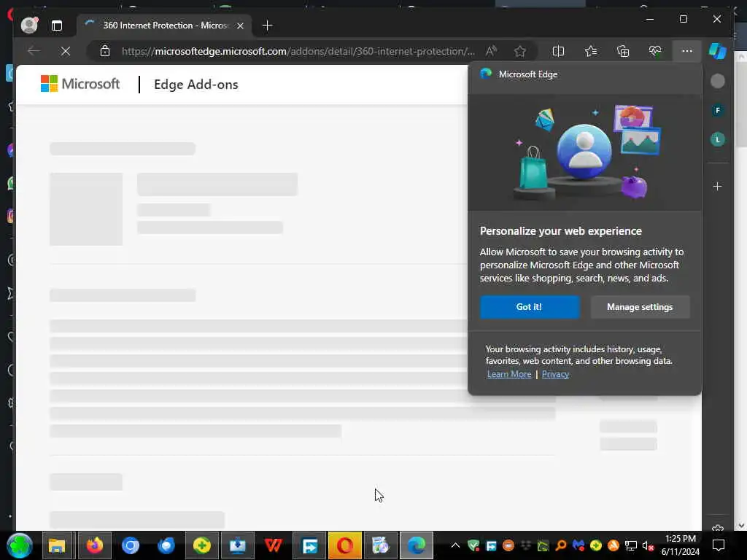The height and width of the screenshot is (560, 747).
Task: Select the 360 Internet Protection tab
Action: pos(166,26)
